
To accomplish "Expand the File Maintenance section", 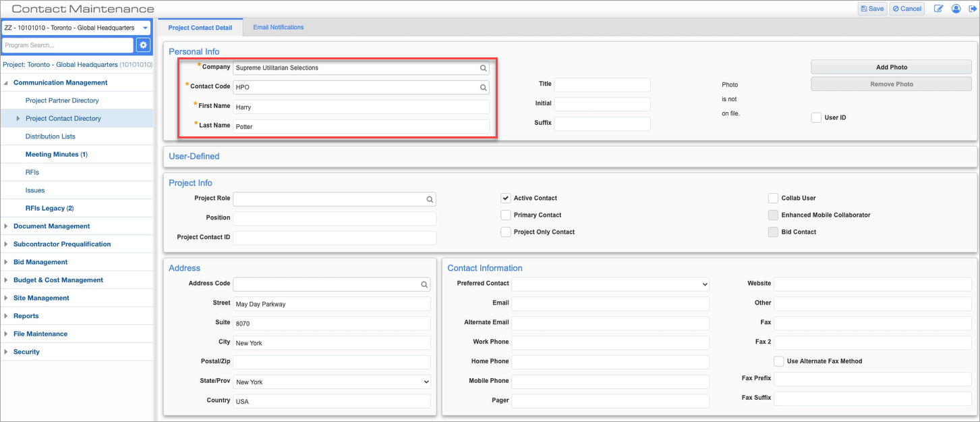I will click(x=7, y=334).
